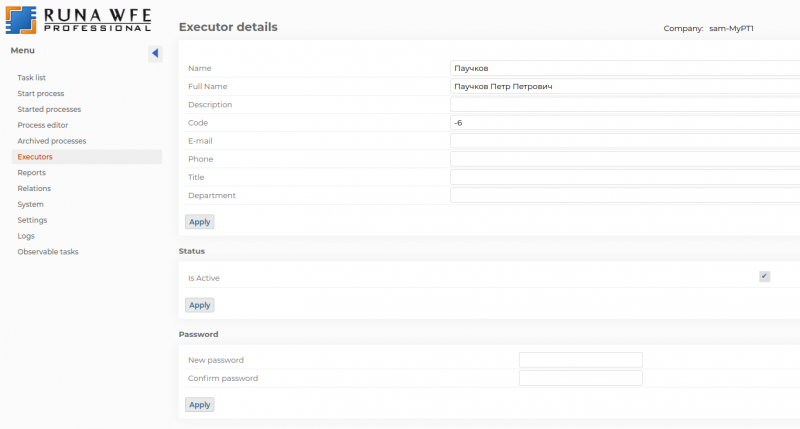Go to Start process menu item
The height and width of the screenshot is (429, 800).
[41, 93]
